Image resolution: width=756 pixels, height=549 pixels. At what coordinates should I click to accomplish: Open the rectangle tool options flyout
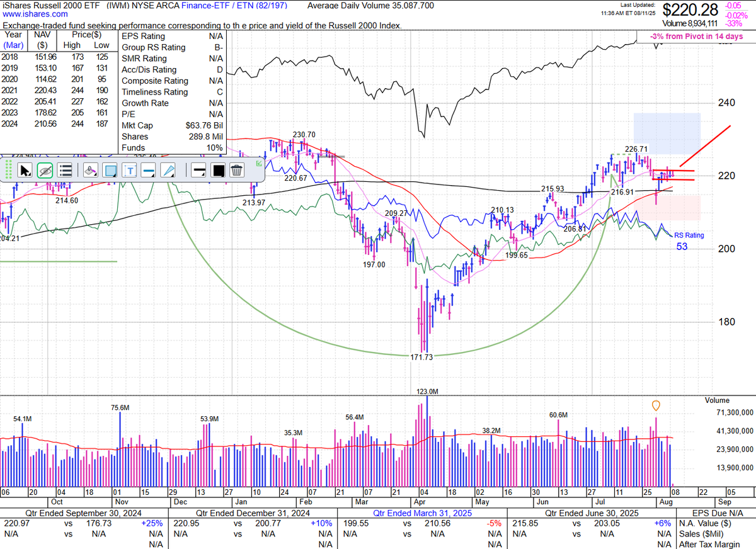(x=115, y=176)
